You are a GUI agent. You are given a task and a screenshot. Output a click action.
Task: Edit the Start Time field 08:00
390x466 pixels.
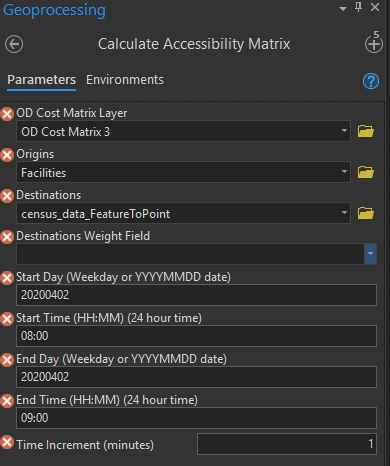click(x=196, y=336)
